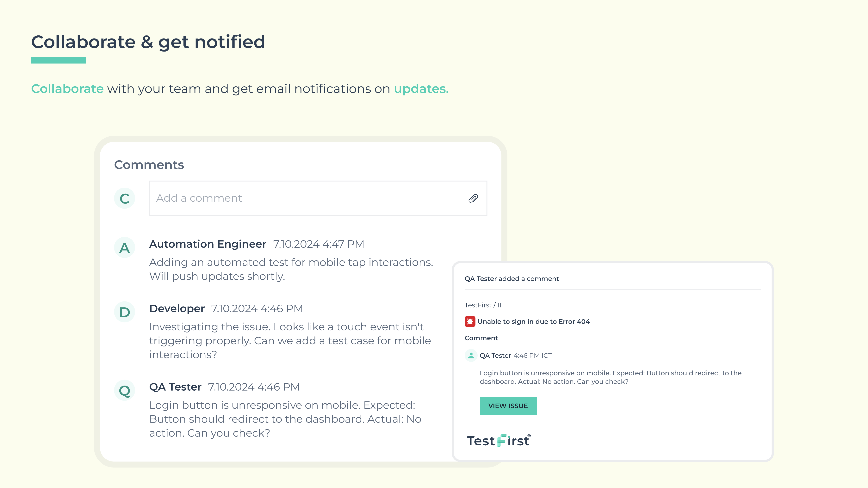The image size is (868, 488).
Task: Click the QA Tester profile icon in email
Action: tap(471, 355)
